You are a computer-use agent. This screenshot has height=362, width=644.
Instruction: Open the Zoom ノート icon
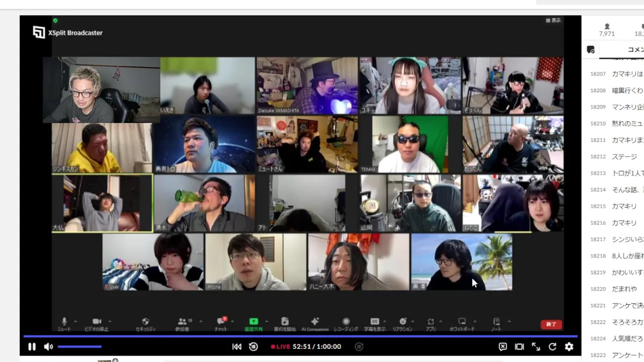497,321
